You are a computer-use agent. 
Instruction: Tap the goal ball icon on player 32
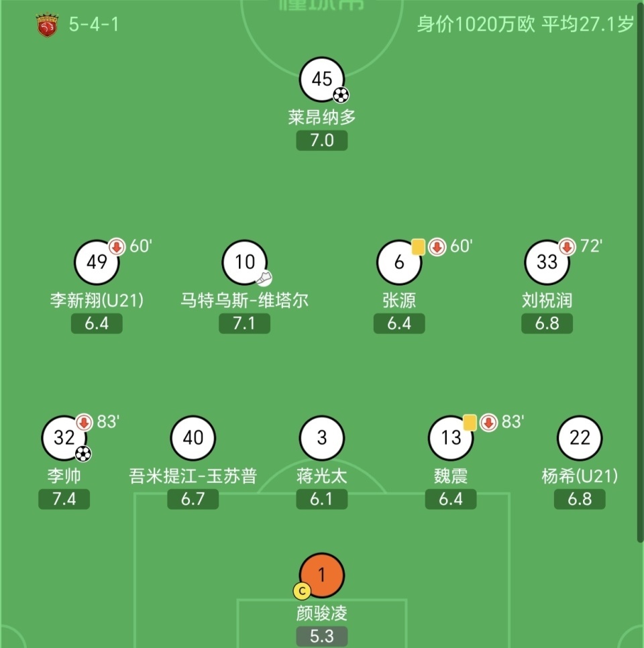(83, 453)
